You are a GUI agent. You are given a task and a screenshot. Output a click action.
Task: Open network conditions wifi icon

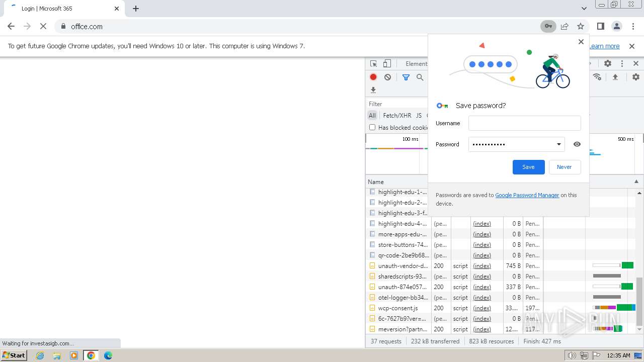[597, 77]
